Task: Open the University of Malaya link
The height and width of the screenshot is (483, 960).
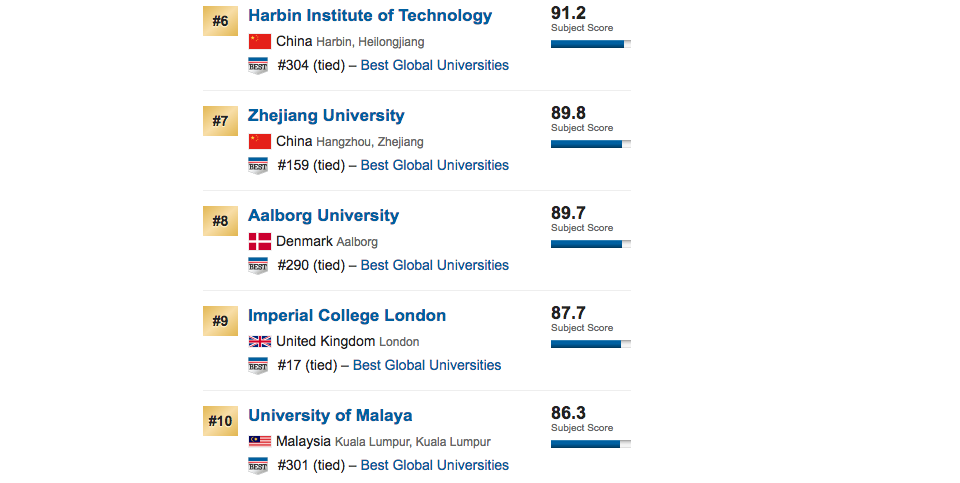Action: tap(330, 416)
